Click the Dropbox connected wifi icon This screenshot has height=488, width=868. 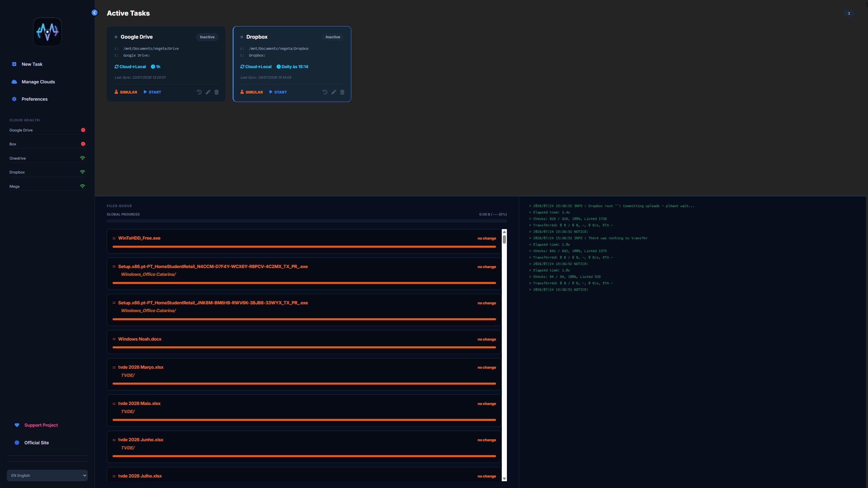tap(82, 172)
